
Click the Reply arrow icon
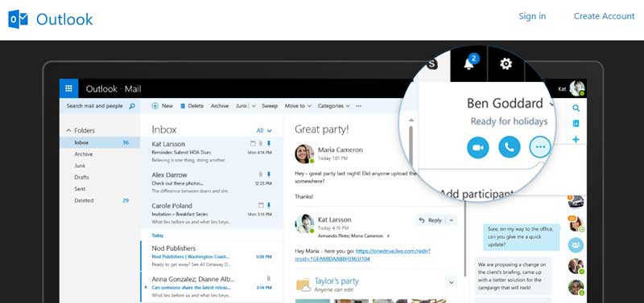click(x=422, y=220)
